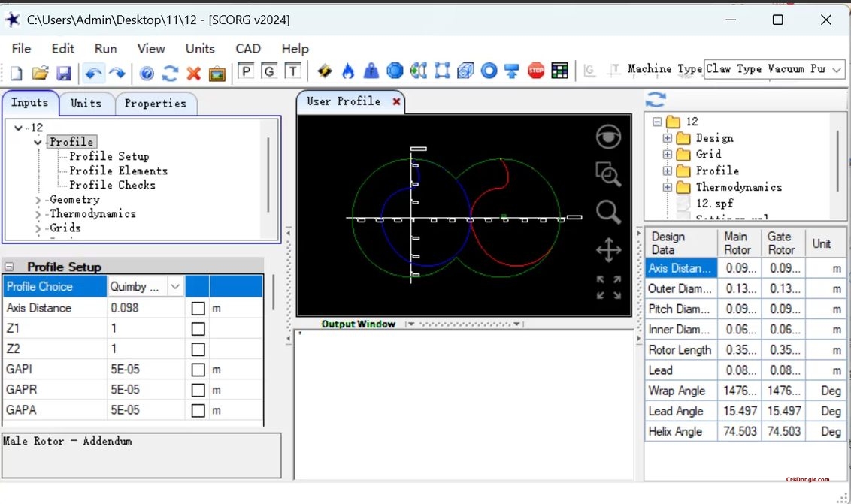Click the blue weight icon
The width and height of the screenshot is (851, 504).
[371, 71]
